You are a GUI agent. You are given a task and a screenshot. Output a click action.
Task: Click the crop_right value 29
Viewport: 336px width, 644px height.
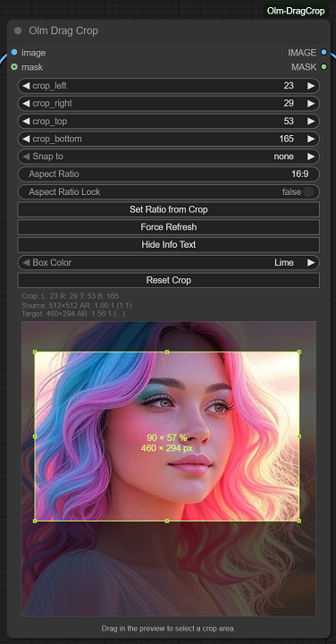[289, 104]
